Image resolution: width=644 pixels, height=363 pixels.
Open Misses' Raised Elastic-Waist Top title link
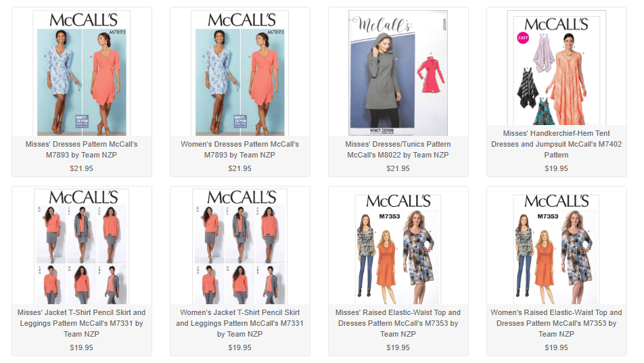tap(398, 323)
